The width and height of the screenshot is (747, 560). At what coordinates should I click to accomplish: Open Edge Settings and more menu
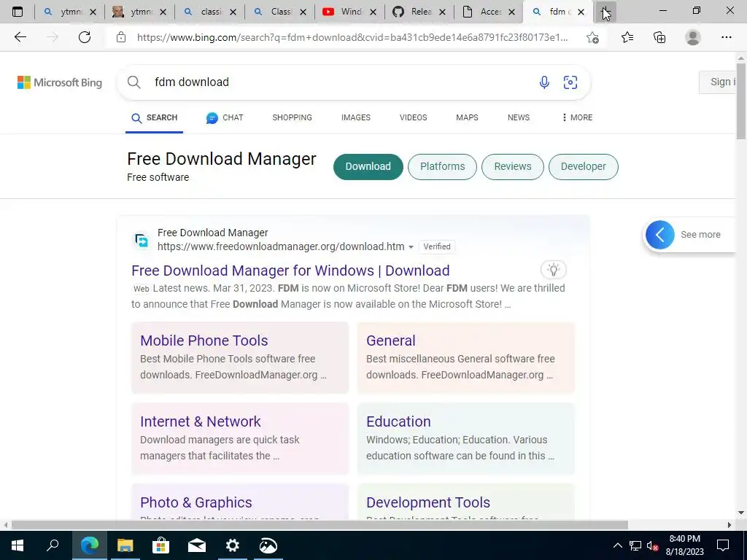[x=726, y=37]
